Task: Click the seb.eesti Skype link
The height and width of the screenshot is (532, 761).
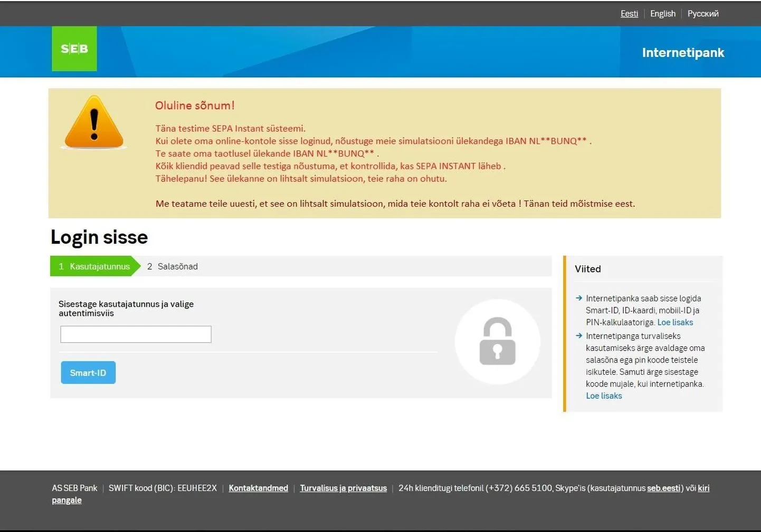Action: pyautogui.click(x=663, y=488)
